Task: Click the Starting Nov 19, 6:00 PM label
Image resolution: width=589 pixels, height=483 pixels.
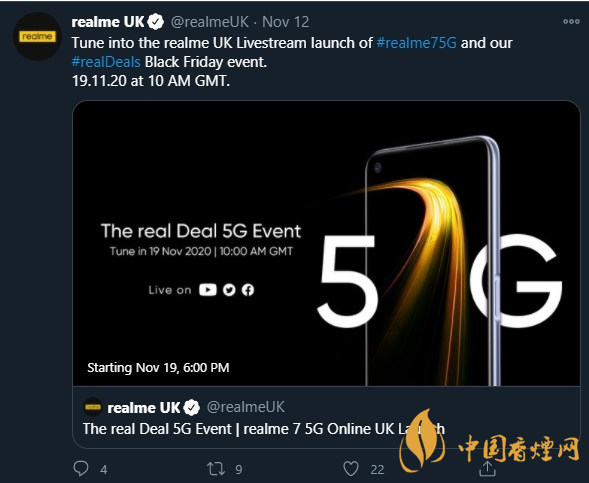Action: [x=158, y=367]
